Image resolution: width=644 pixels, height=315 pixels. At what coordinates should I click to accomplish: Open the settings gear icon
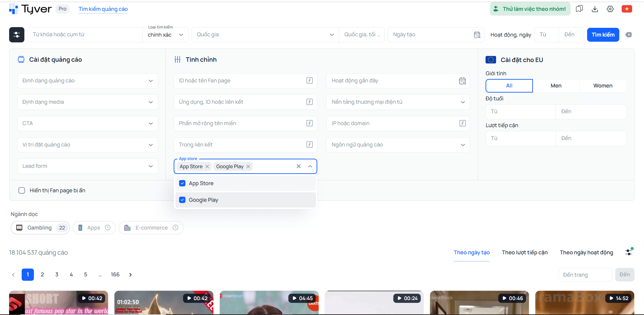pyautogui.click(x=610, y=9)
